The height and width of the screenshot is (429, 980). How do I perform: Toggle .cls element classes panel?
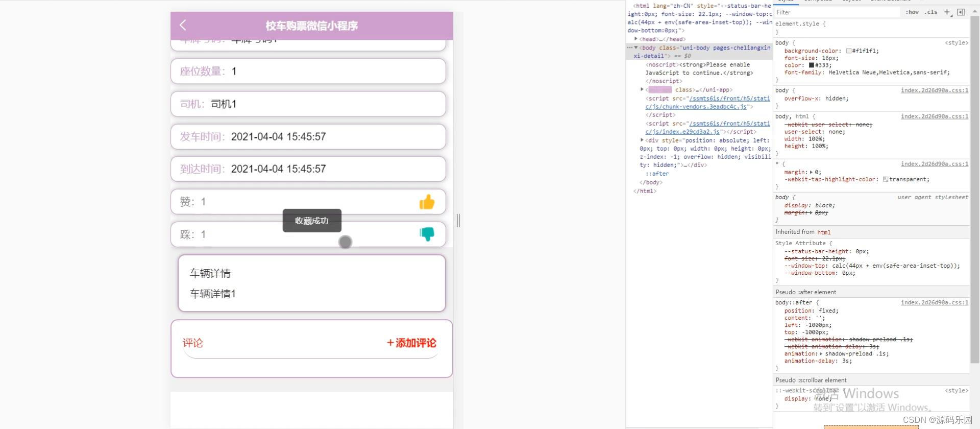(931, 12)
